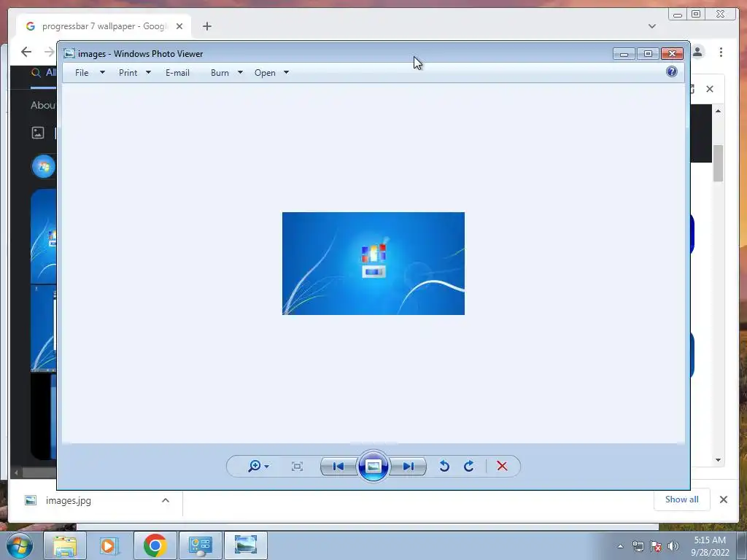Switch to Chrome in the taskbar

tap(155, 545)
